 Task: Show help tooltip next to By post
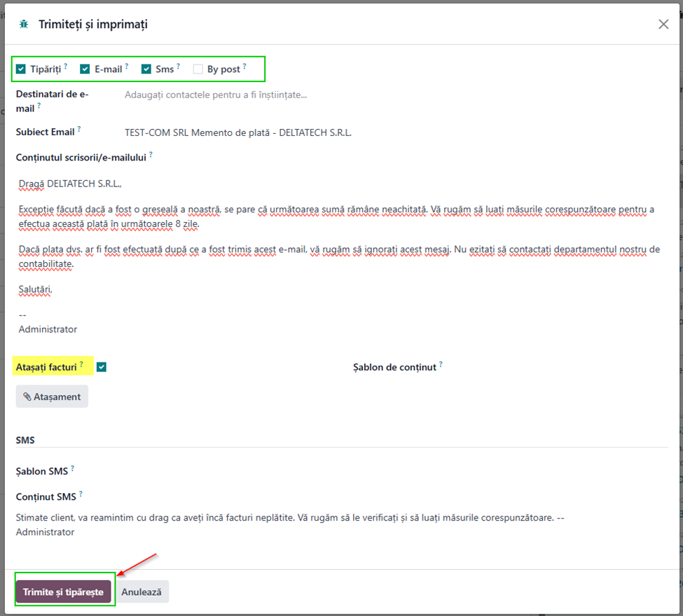pos(244,66)
